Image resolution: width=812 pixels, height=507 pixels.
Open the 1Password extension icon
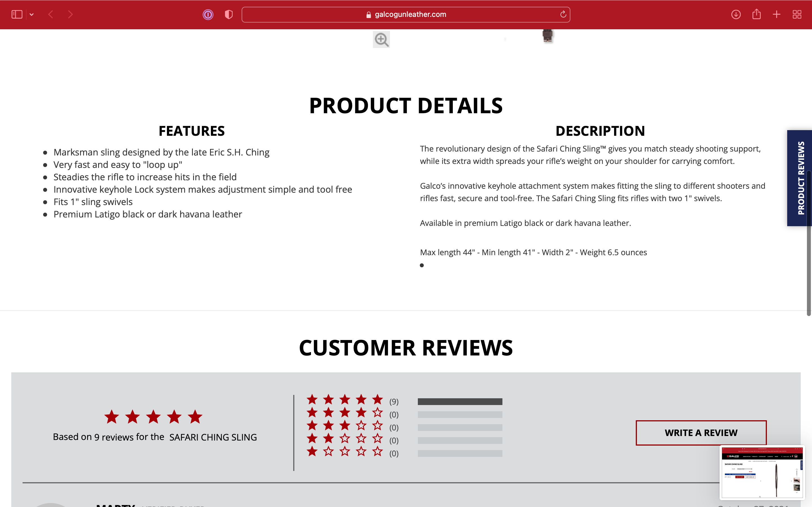click(208, 14)
